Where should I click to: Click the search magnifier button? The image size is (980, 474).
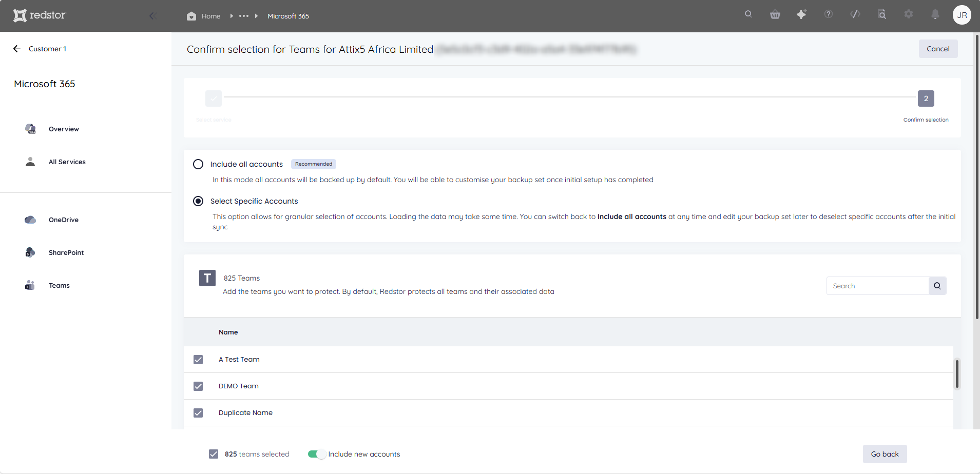coord(937,286)
